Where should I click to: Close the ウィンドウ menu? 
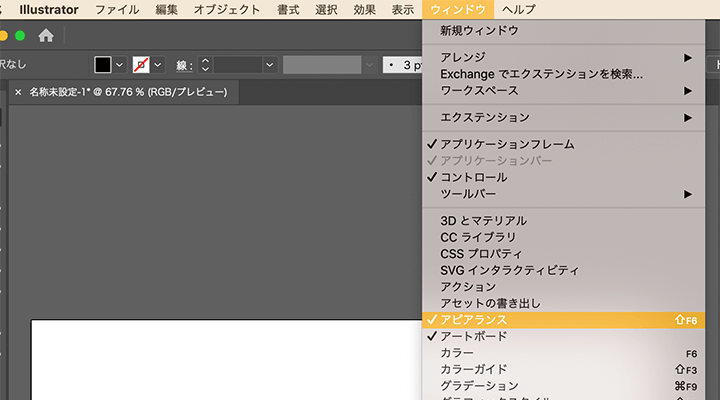[x=458, y=9]
